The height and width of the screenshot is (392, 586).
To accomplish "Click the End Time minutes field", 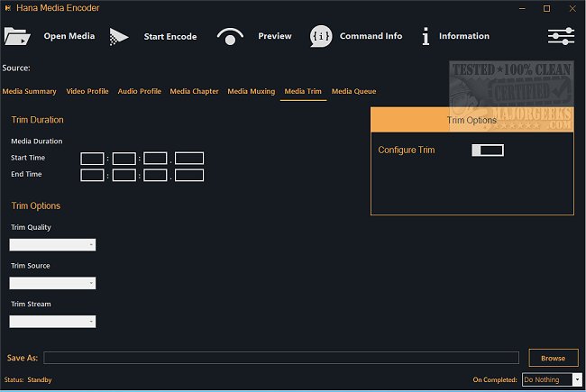I will tap(124, 175).
